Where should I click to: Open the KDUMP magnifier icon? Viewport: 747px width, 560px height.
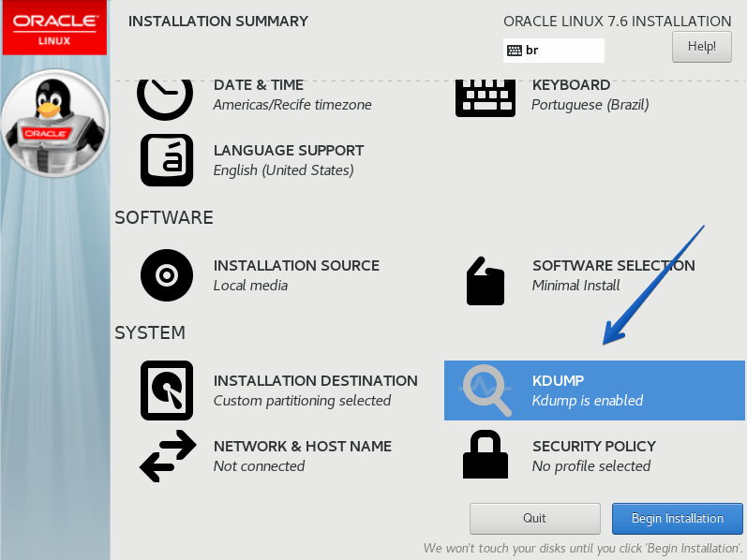tap(486, 391)
